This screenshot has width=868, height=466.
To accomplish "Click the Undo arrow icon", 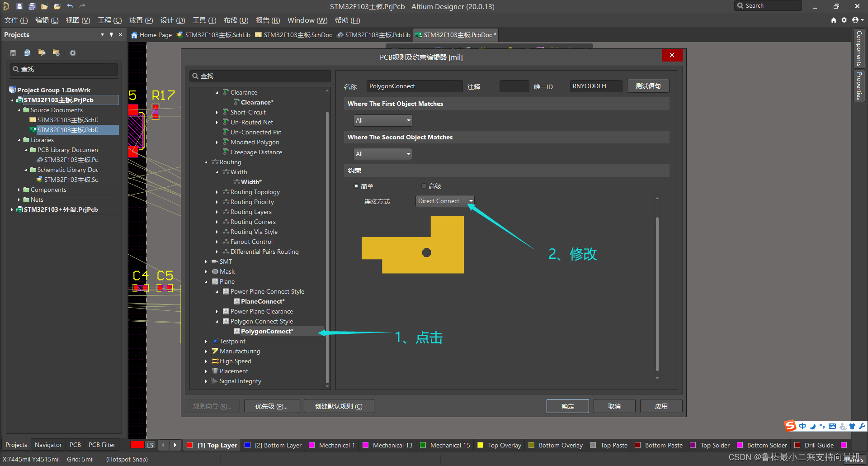I will 70,6.
